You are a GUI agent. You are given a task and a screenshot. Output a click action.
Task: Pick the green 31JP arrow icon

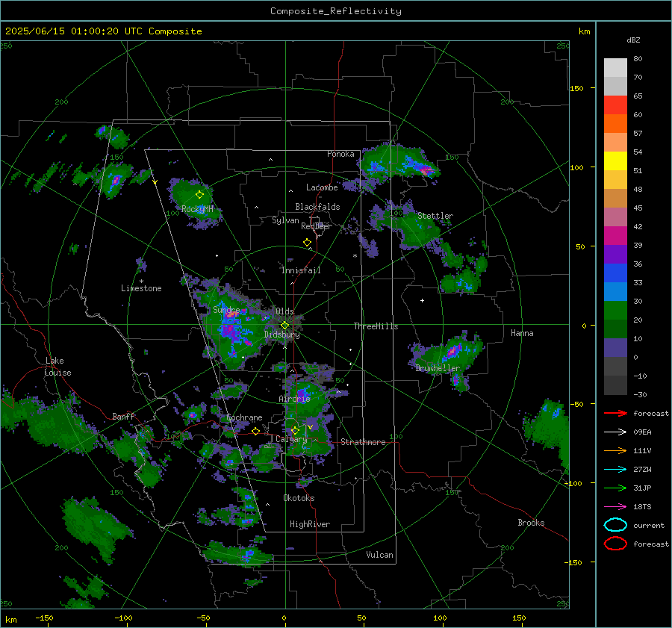tap(615, 488)
